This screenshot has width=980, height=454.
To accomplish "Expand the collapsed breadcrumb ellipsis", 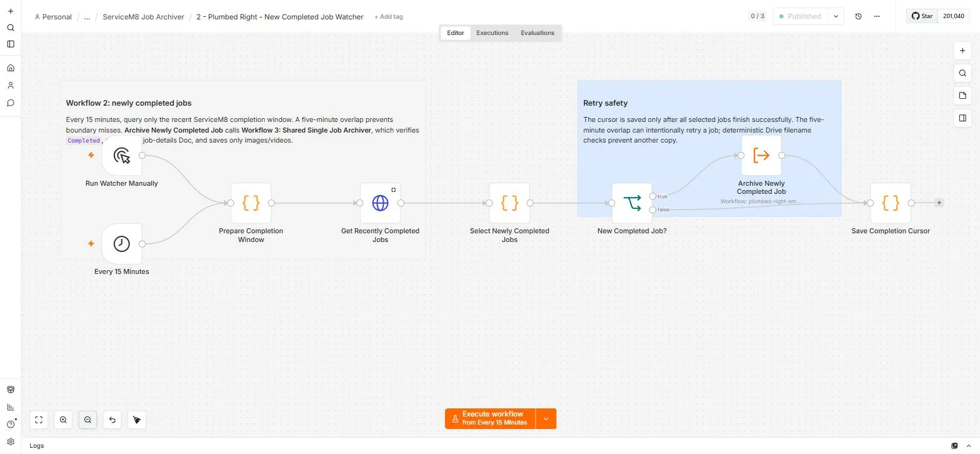I will click(87, 17).
